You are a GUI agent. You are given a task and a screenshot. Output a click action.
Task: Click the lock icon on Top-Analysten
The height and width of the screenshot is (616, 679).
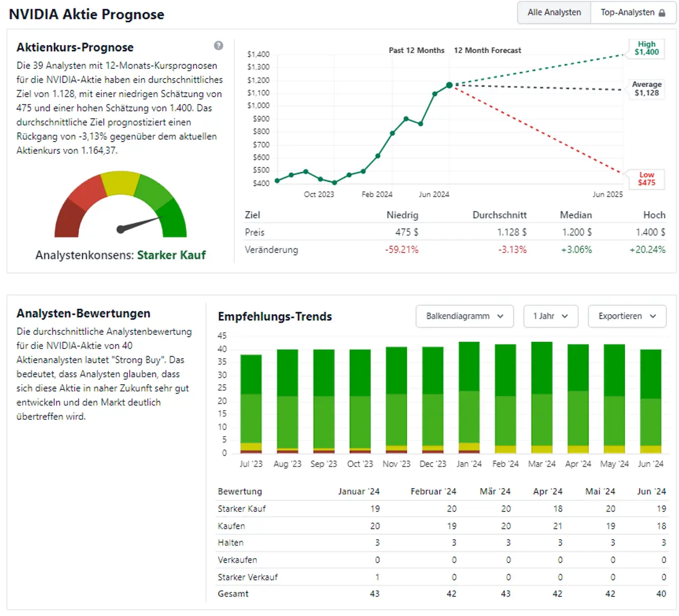662,13
